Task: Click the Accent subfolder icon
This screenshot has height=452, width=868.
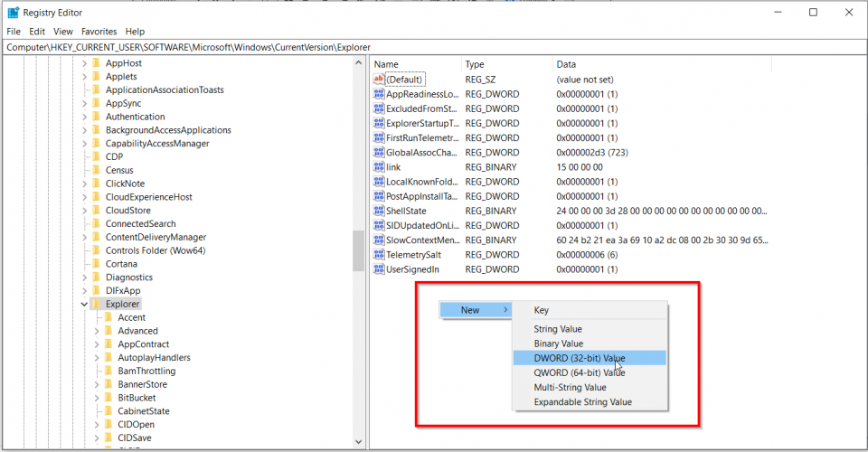Action: tap(108, 317)
